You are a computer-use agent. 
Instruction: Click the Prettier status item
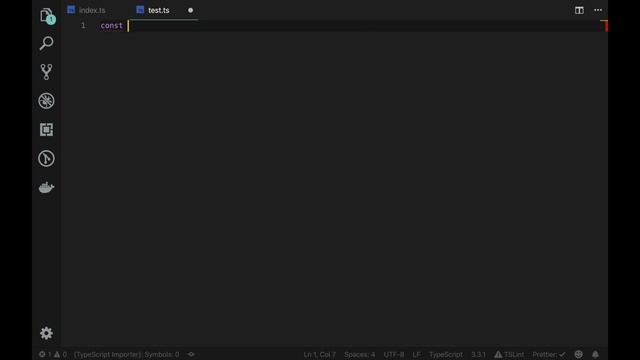549,354
